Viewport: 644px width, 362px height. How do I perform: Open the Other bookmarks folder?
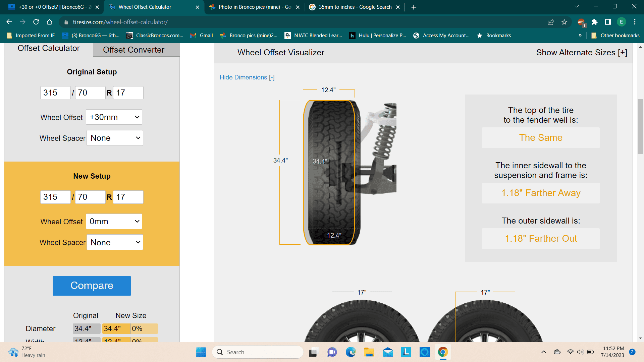tap(615, 36)
